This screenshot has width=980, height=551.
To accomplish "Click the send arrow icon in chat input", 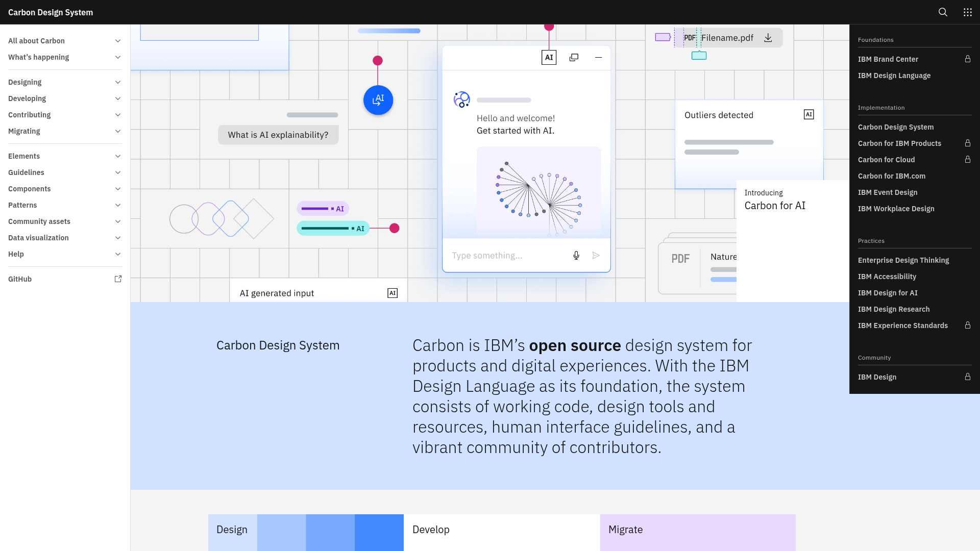I will (x=596, y=256).
